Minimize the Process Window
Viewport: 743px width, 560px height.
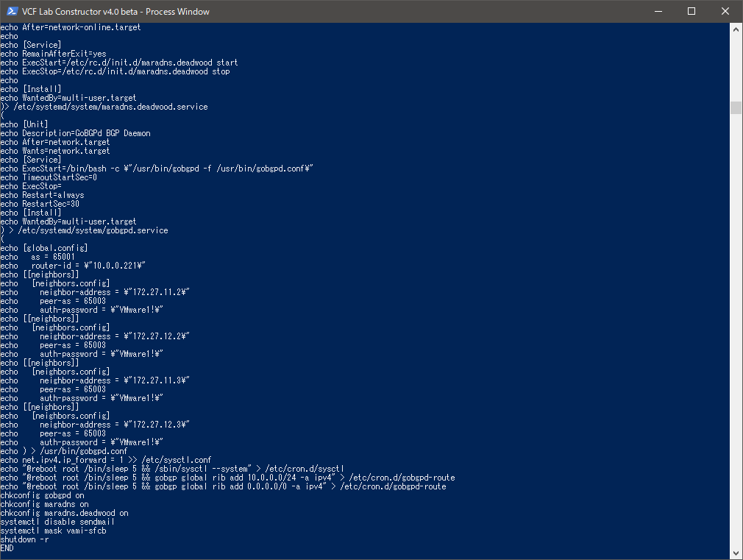click(658, 11)
